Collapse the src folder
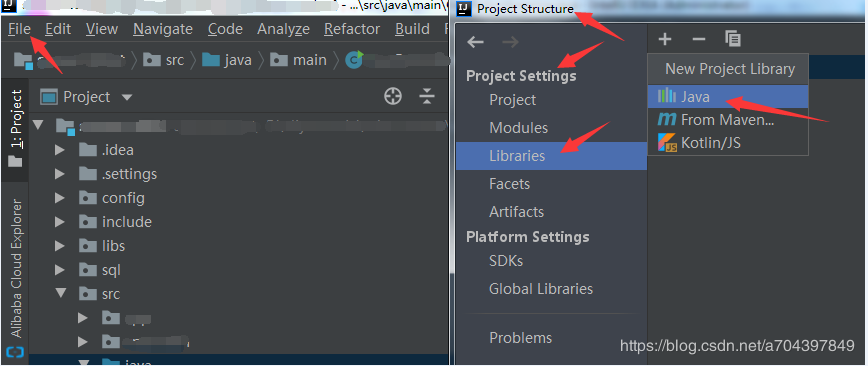Screen dimensions: 868x366 60,293
